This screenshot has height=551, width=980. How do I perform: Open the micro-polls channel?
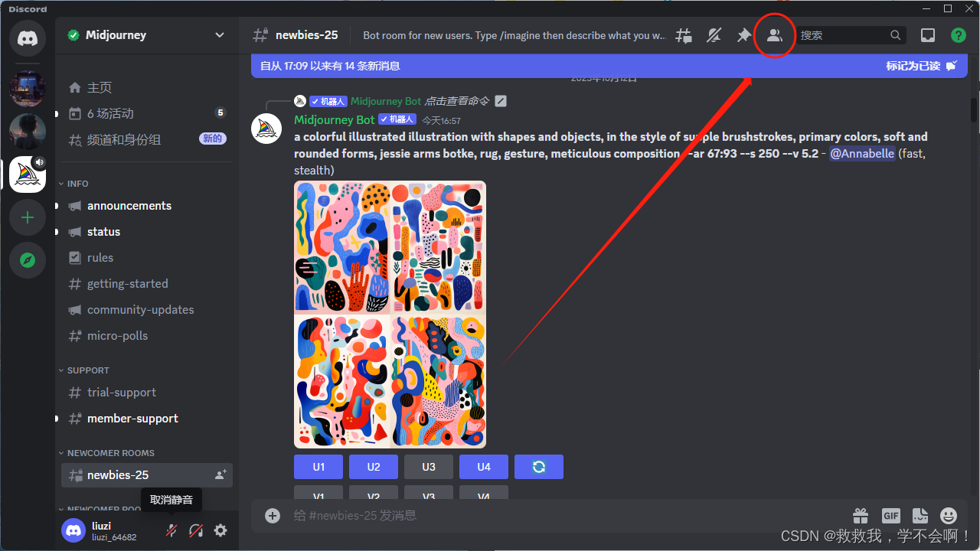tap(146, 336)
